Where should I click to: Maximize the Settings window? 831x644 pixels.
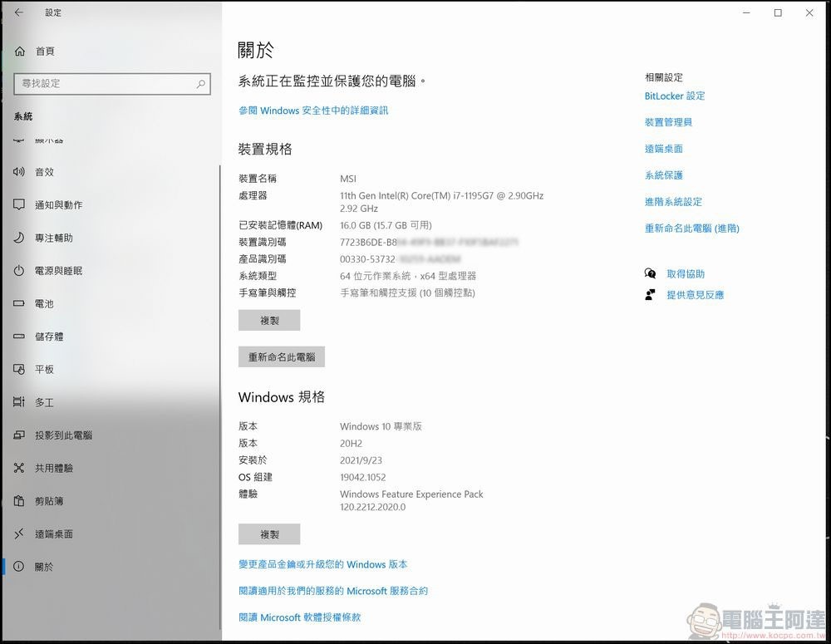click(x=778, y=12)
